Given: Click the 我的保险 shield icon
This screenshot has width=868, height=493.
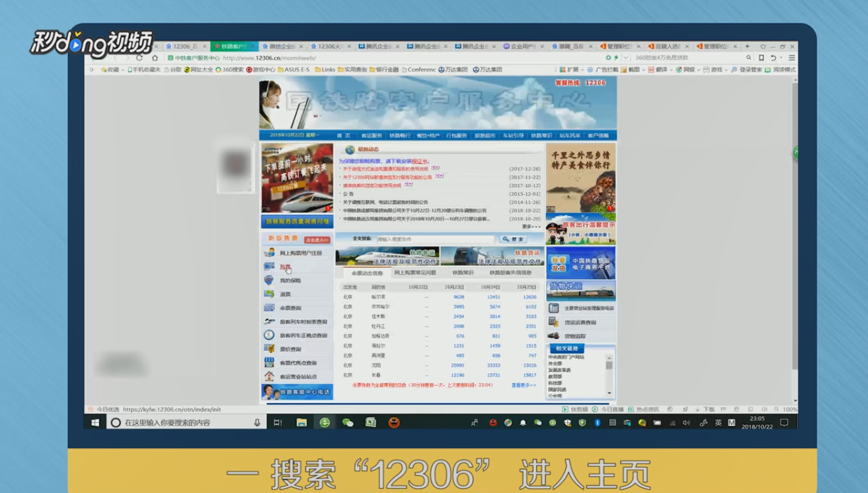Looking at the screenshot, I should click(269, 280).
